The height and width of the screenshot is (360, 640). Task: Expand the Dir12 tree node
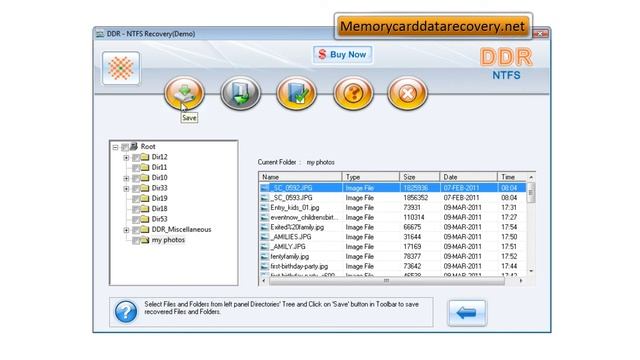pyautogui.click(x=126, y=157)
